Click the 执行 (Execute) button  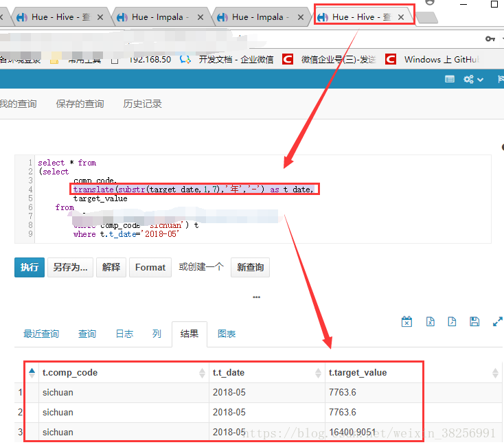coord(30,267)
